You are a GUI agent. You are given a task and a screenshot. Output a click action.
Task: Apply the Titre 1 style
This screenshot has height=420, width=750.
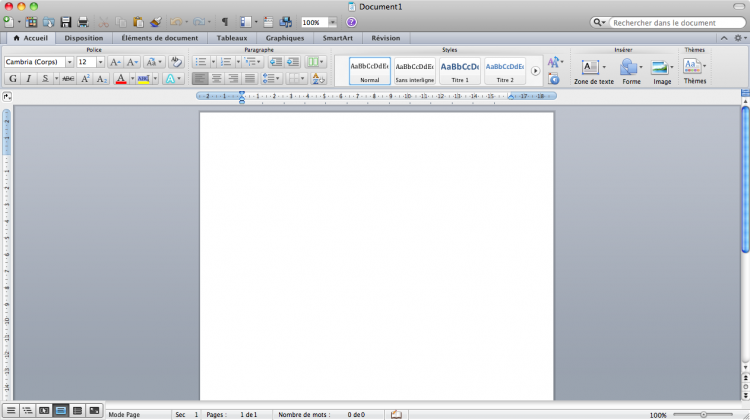pyautogui.click(x=460, y=69)
